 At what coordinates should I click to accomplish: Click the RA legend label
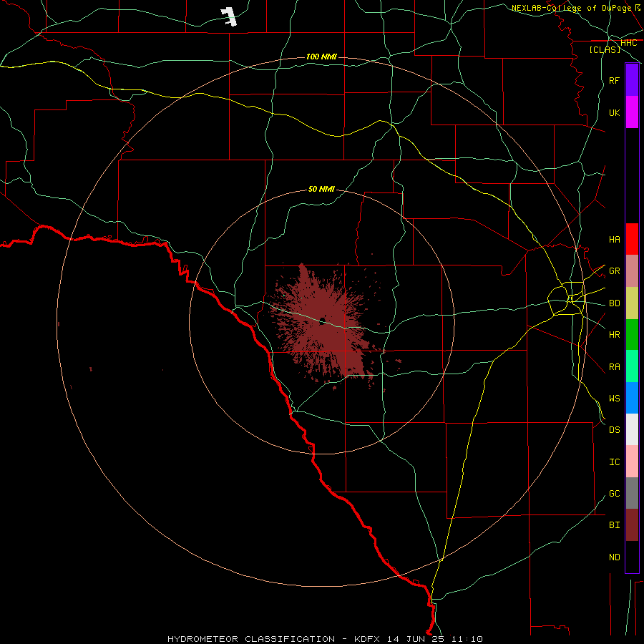pos(614,367)
